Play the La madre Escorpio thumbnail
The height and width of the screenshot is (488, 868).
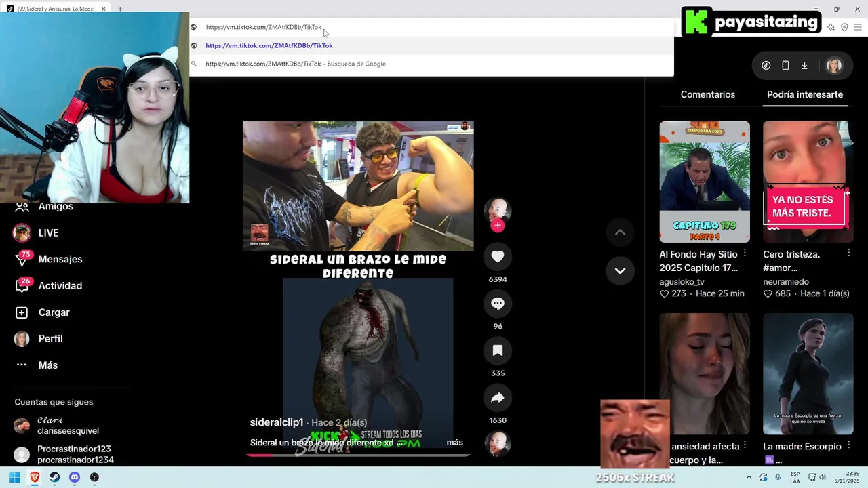(808, 373)
